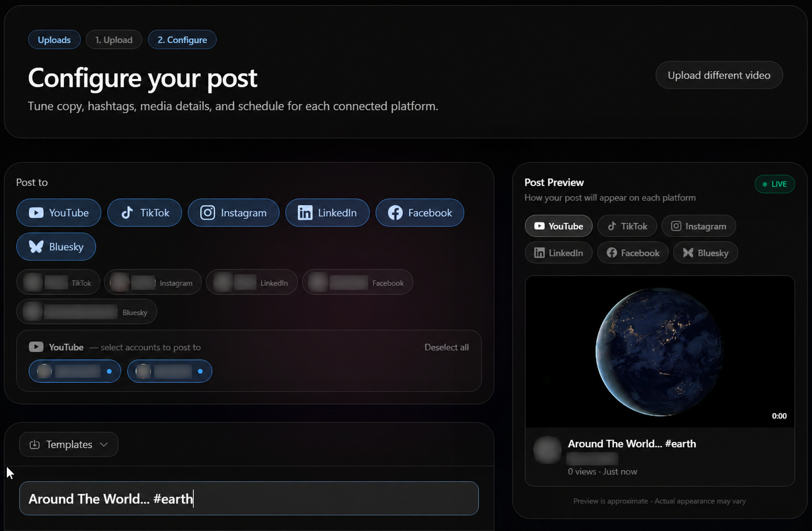This screenshot has height=531, width=812.
Task: Select the blurred account chip labeled Instagram
Action: click(x=153, y=283)
